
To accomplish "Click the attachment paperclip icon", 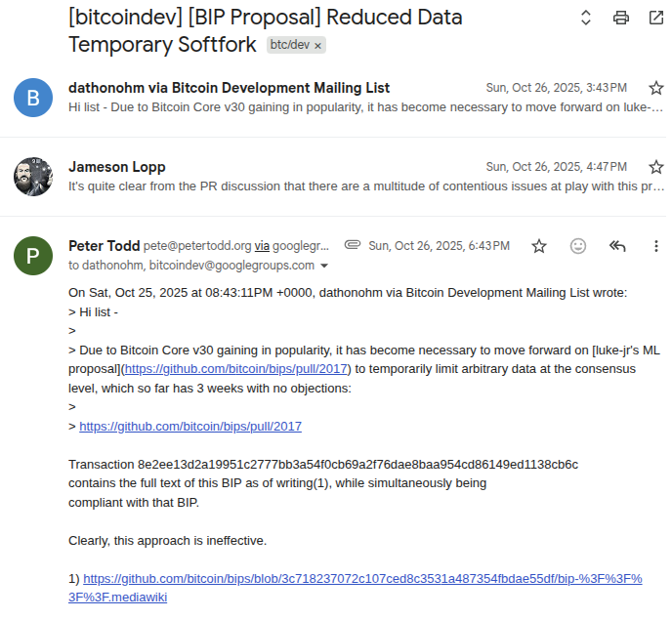I will [x=353, y=245].
